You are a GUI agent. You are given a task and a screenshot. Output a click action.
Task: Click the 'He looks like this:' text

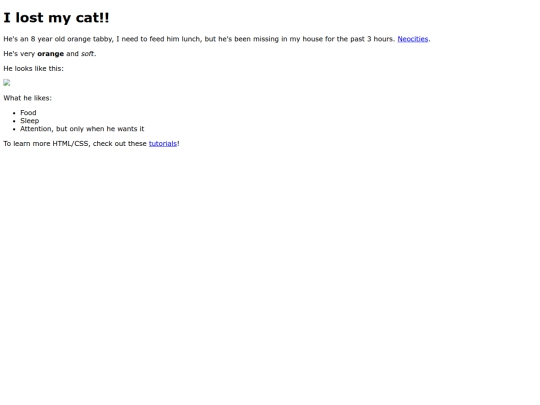[33, 69]
